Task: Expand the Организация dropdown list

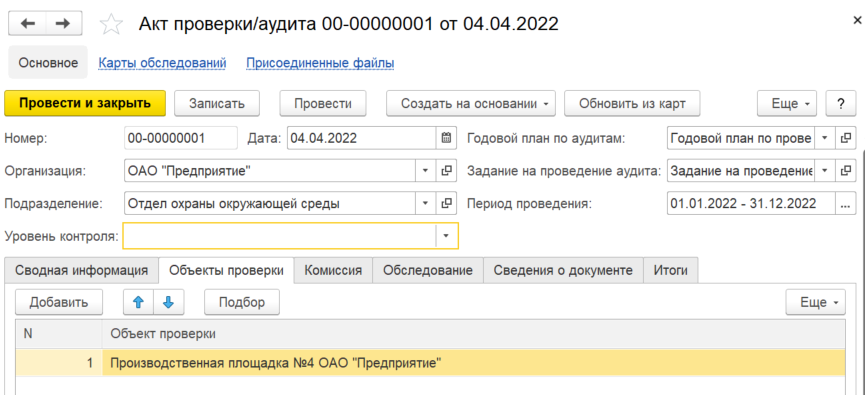Action: pos(425,171)
